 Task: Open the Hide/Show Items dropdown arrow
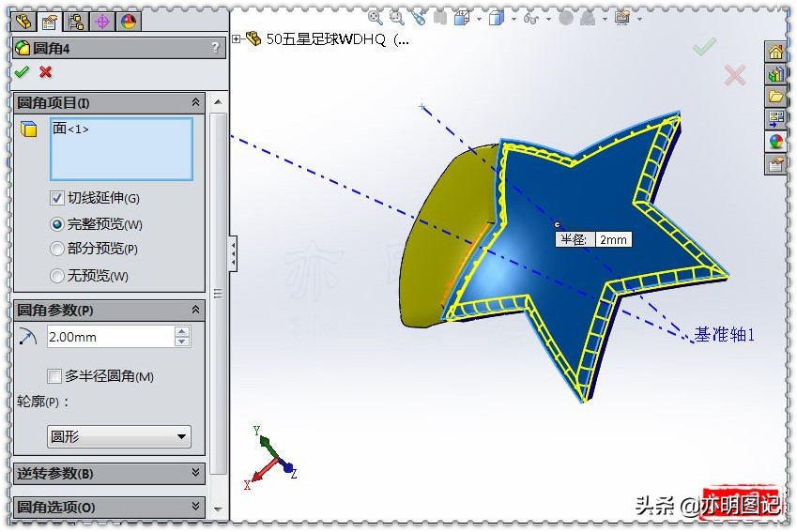click(x=548, y=20)
